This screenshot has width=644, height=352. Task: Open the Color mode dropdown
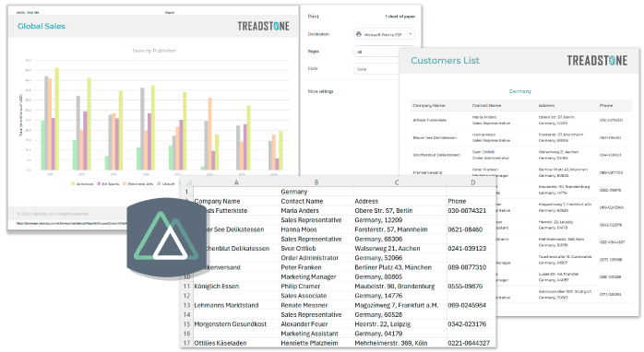[x=376, y=69]
